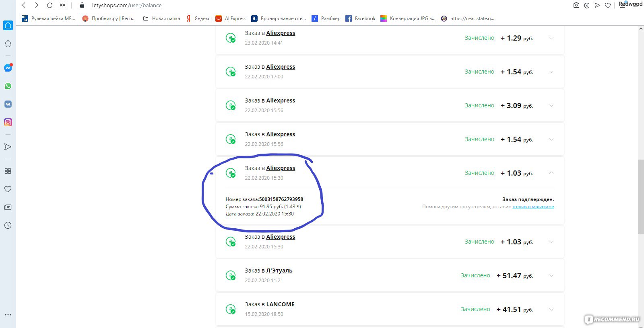Click the scrollbar up arrow
Screen dimensions: 644x328
point(641,29)
